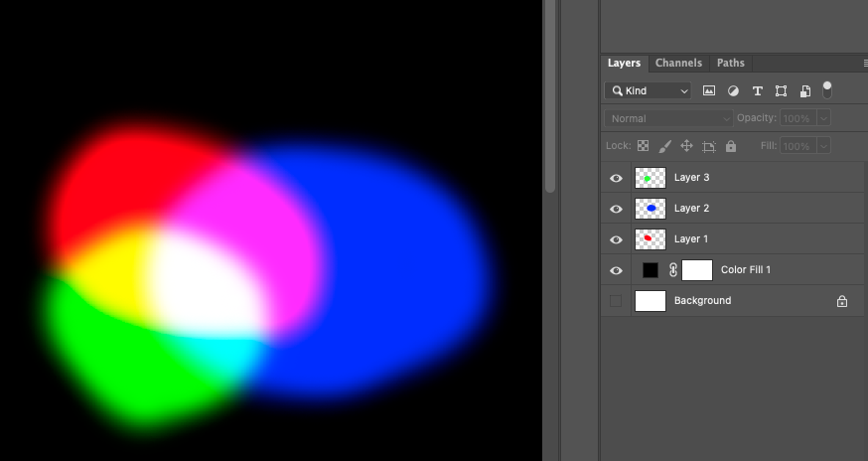
Task: Click the lock position move icon
Action: 686,146
